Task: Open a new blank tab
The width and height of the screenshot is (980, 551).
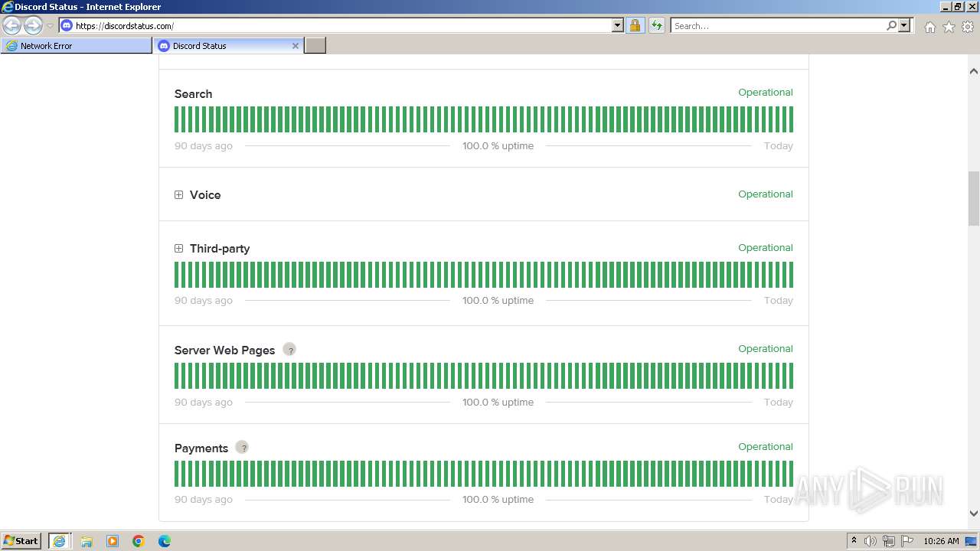Action: [315, 46]
